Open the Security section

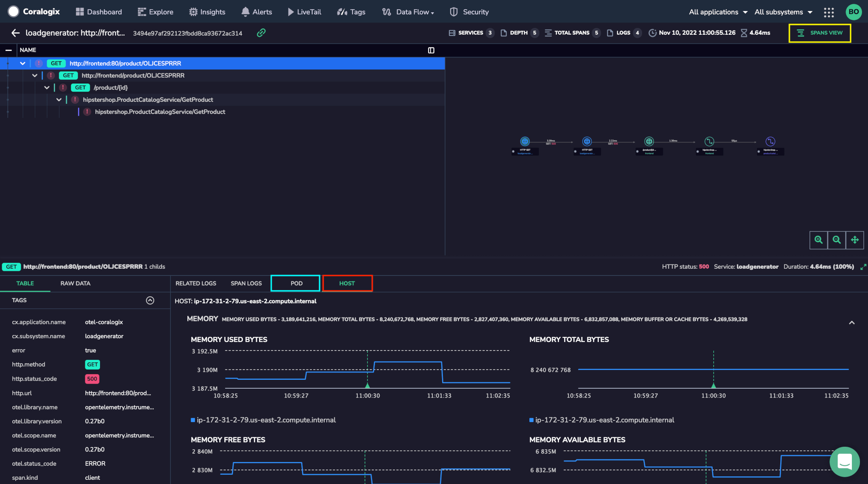click(469, 12)
